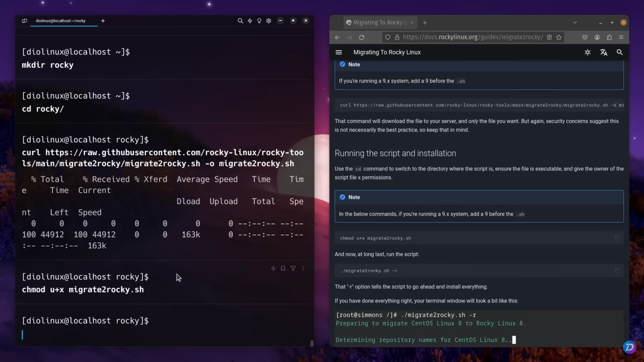Toggle the docs light/dark theme

[x=588, y=52]
